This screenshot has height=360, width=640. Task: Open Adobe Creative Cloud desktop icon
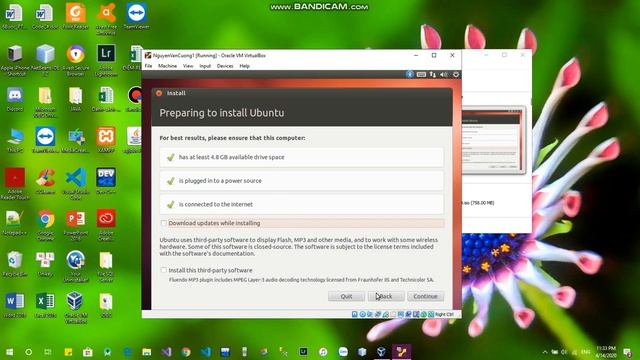tap(106, 225)
